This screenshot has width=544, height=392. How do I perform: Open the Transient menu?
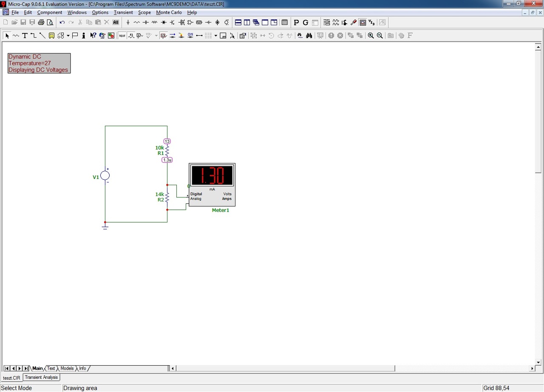tap(123, 12)
